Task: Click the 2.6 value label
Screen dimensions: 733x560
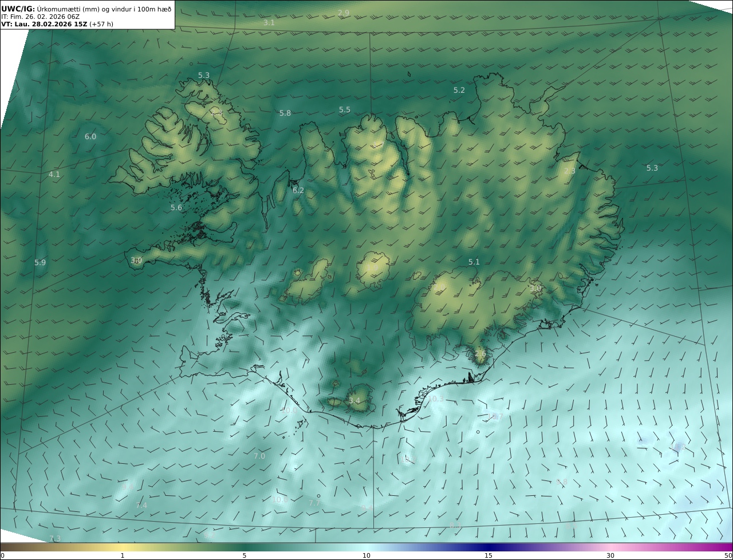Action: click(x=480, y=354)
